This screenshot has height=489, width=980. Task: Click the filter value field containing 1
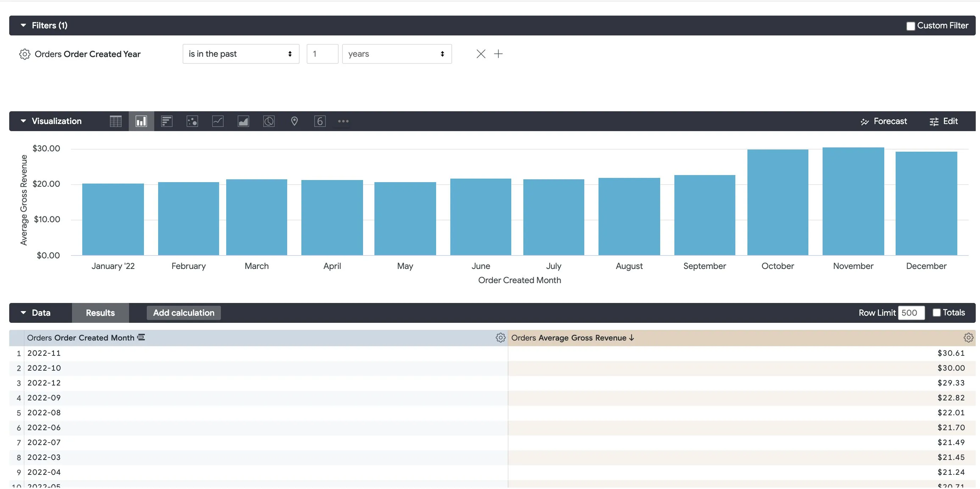(322, 54)
